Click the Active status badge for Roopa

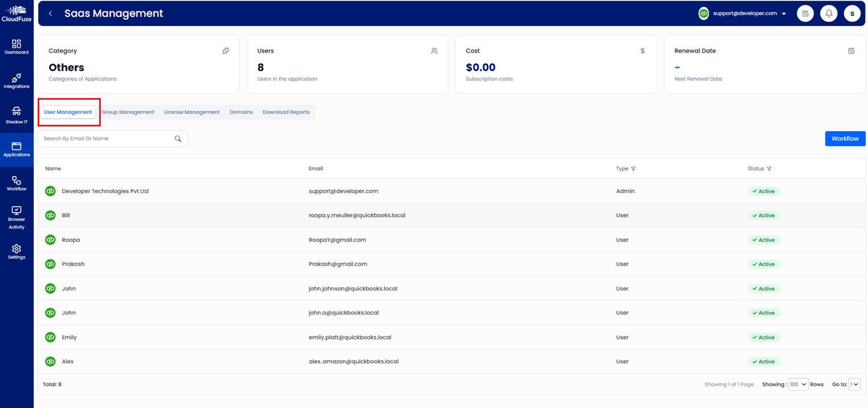(764, 239)
